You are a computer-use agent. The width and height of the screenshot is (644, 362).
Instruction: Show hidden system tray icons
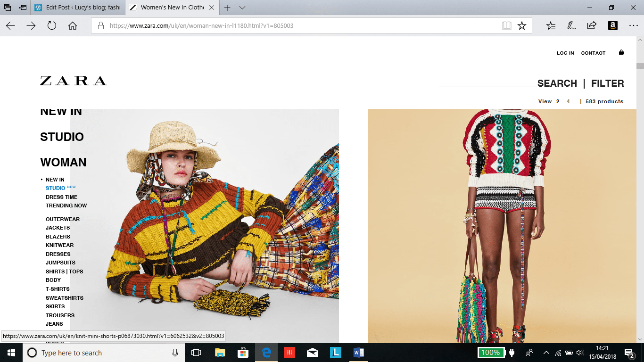point(546,353)
